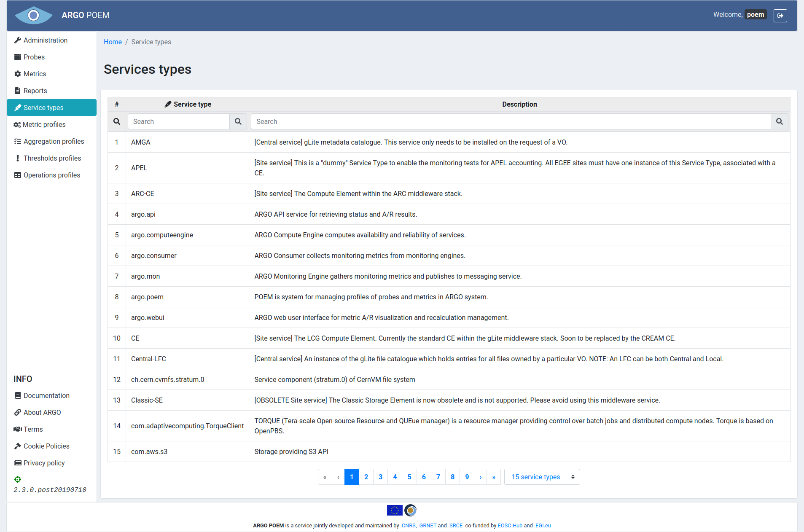Click the argo.computeengine row
The image size is (804, 532).
point(449,235)
